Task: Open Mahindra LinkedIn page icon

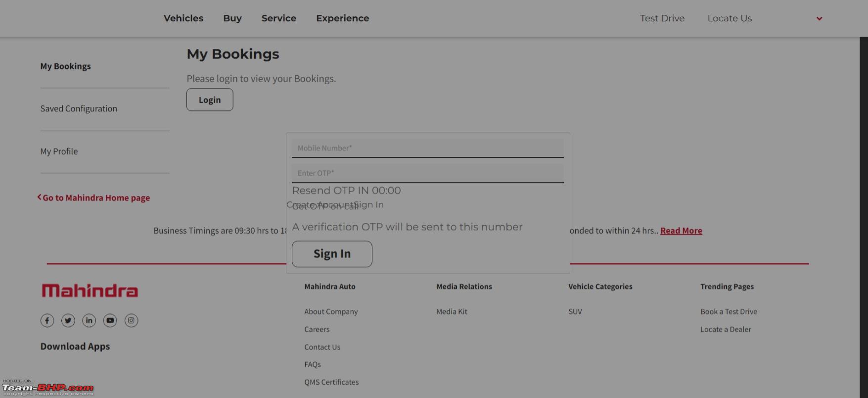Action: (x=89, y=320)
